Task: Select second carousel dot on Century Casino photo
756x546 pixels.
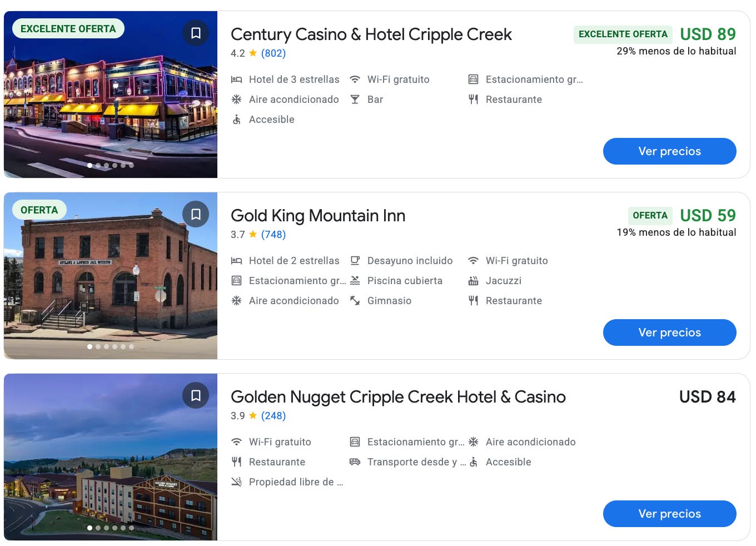Action: (x=98, y=165)
